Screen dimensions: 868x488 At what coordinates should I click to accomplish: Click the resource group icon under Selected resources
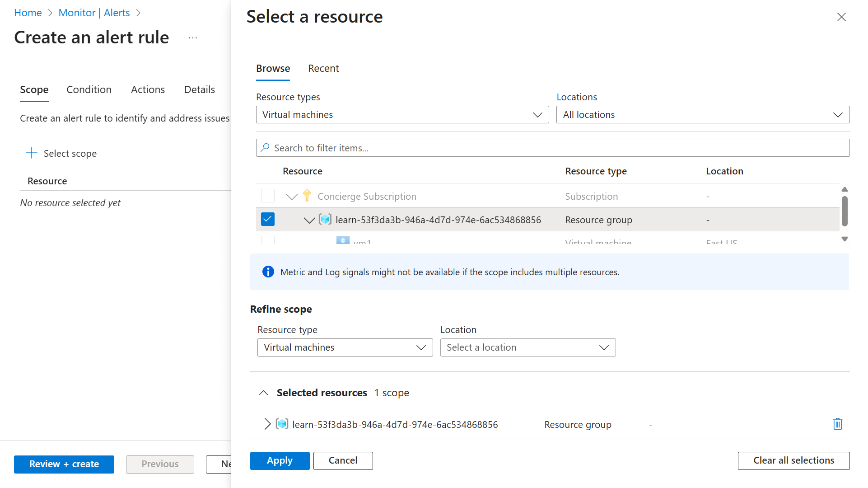pos(282,424)
